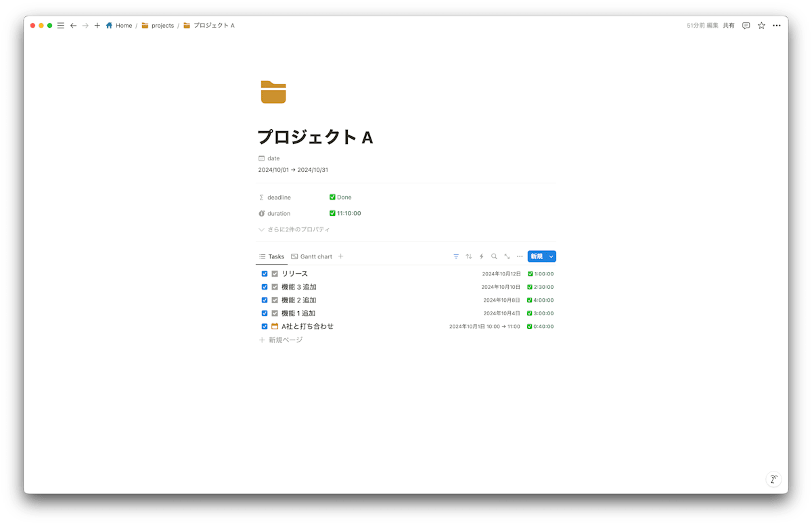Open the three-dot page options menu
Viewport: 812px width, 525px height.
tap(777, 26)
